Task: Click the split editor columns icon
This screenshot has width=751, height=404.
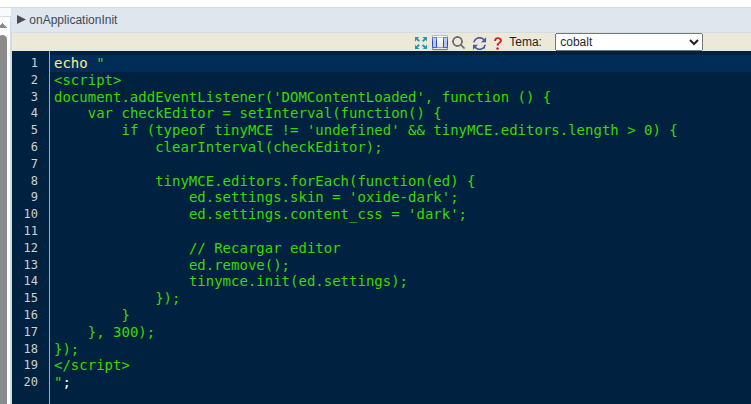Action: [439, 43]
